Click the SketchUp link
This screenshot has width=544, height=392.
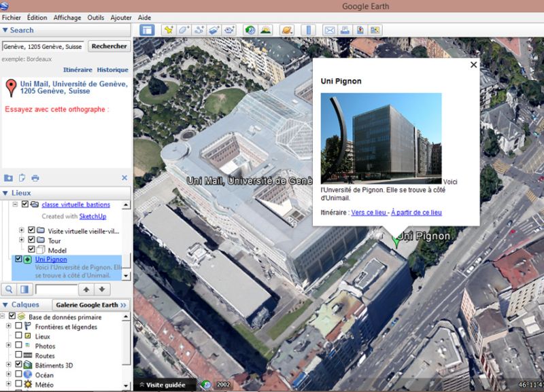92,216
